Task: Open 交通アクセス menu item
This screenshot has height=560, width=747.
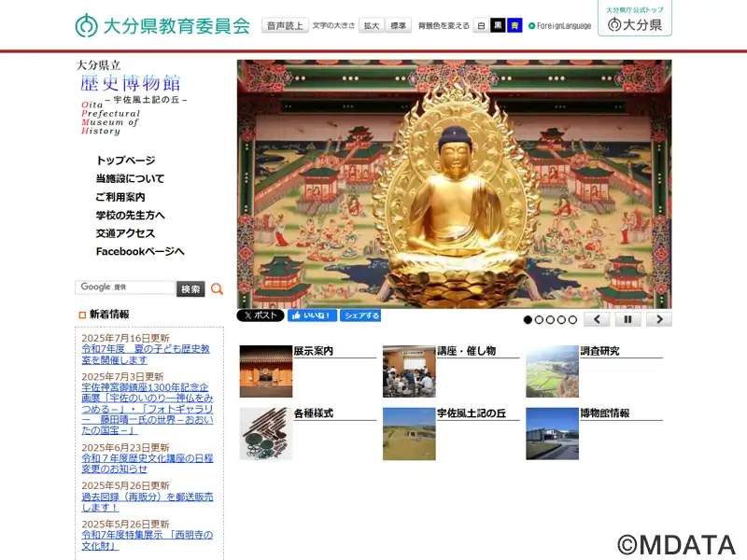Action: pyautogui.click(x=125, y=232)
